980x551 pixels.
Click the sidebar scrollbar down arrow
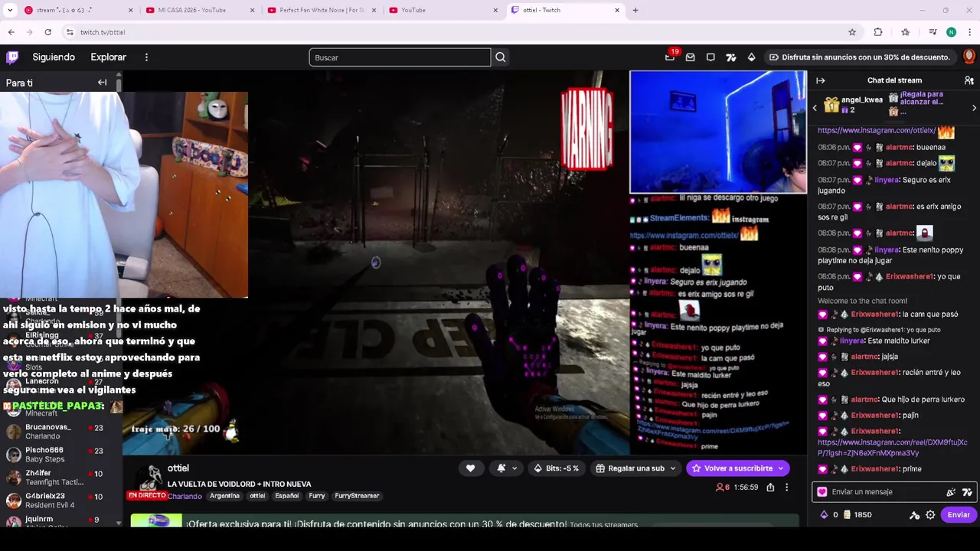click(x=119, y=523)
